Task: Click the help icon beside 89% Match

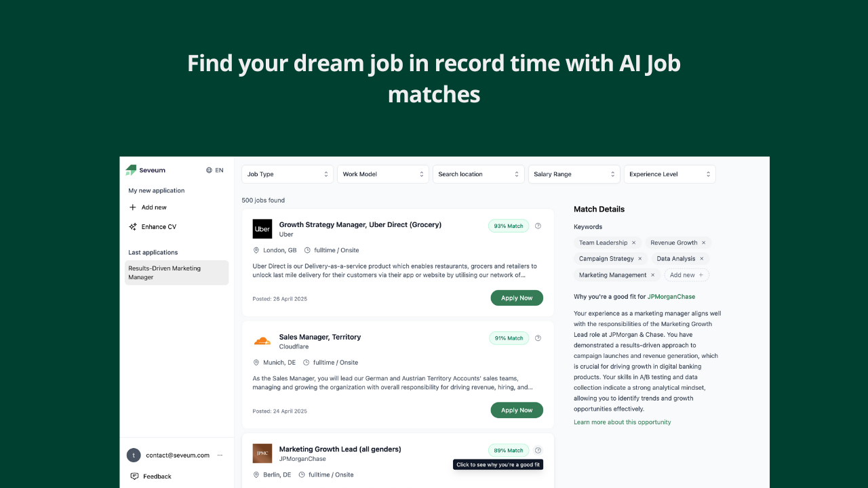Action: coord(538,450)
